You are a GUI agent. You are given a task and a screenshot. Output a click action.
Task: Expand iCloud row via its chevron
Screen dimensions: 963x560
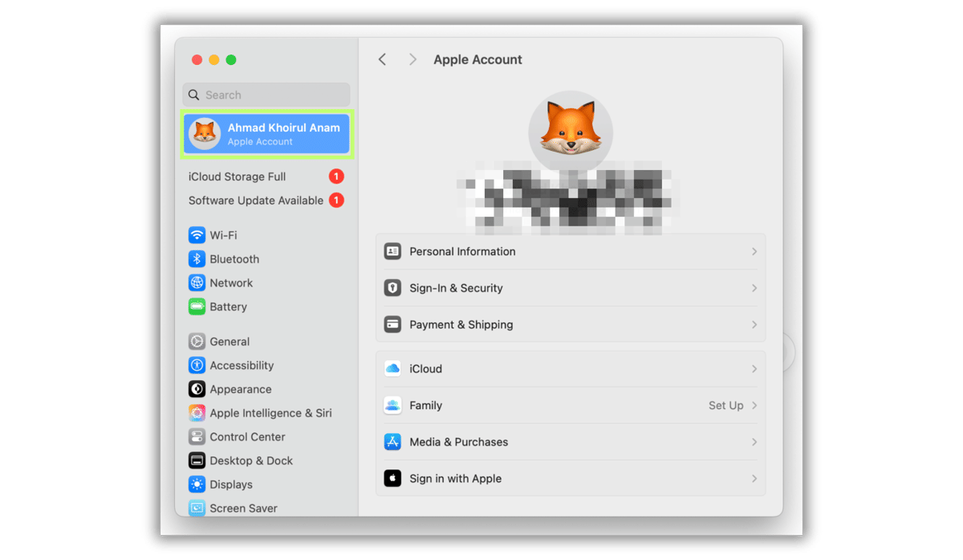point(754,368)
